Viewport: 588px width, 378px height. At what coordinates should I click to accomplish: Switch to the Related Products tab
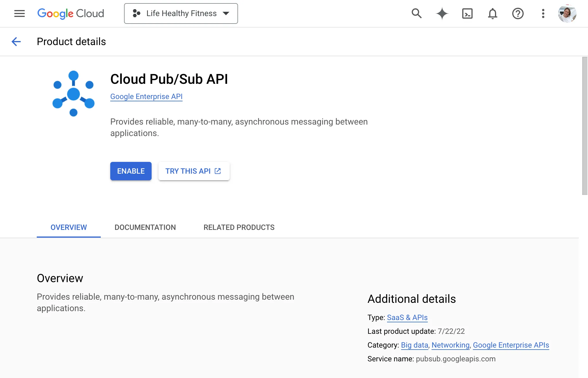[x=239, y=227]
